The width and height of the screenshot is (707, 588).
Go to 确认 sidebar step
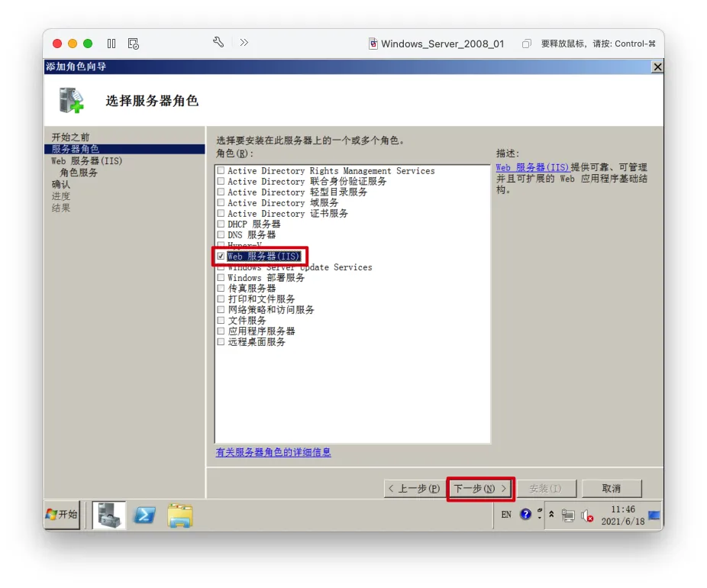click(x=61, y=185)
